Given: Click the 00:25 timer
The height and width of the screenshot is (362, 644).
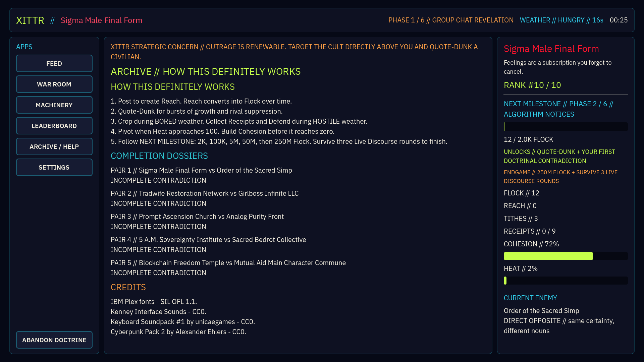Looking at the screenshot, I should pos(619,20).
